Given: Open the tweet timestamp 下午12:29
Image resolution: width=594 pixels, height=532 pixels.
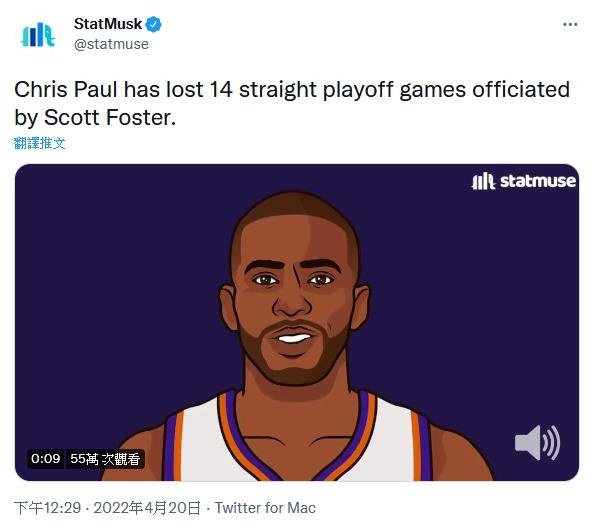Looking at the screenshot, I should (47, 508).
